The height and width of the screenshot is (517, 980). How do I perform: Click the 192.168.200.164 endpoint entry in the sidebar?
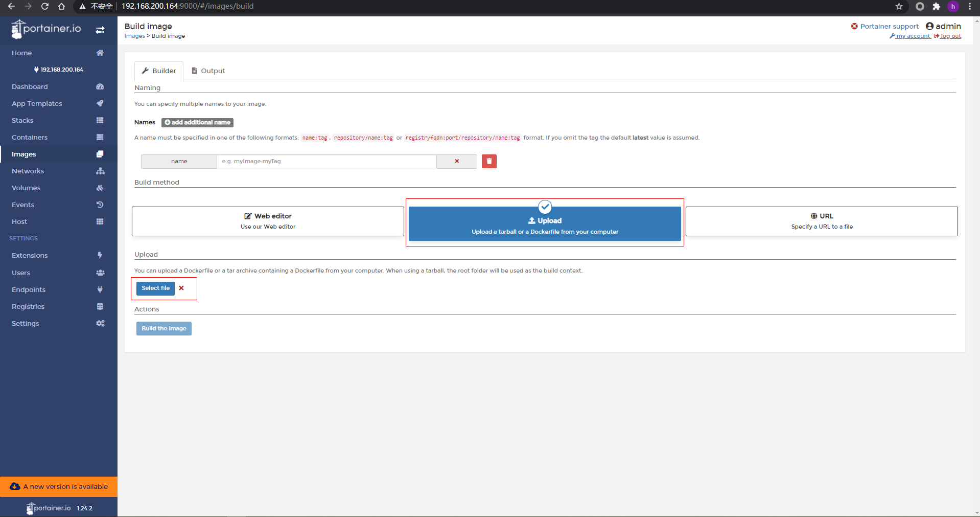[x=59, y=70]
